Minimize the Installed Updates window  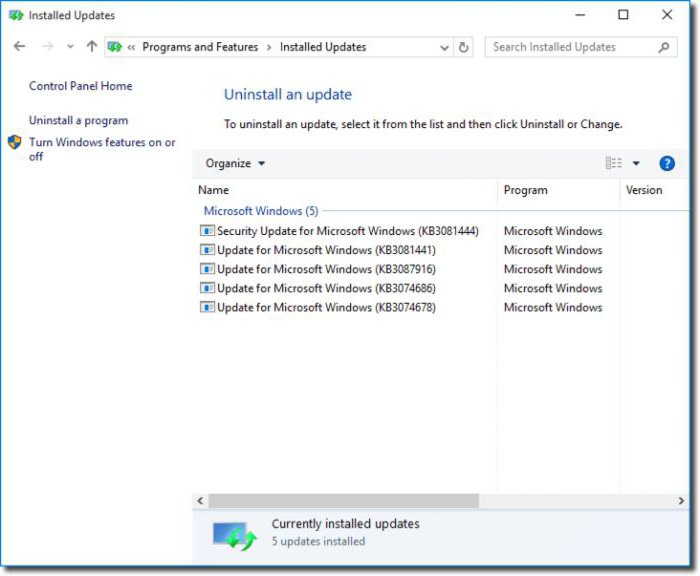pos(580,15)
